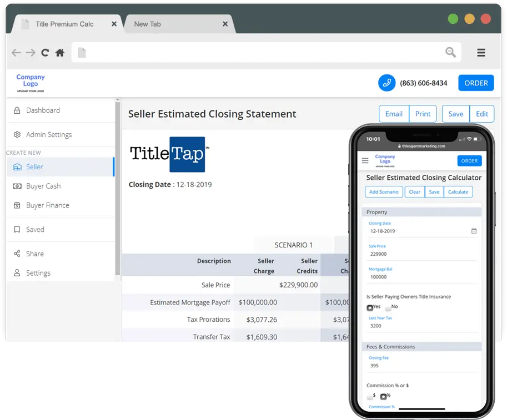
Task: Open Dashboard in the sidebar
Action: click(x=61, y=110)
